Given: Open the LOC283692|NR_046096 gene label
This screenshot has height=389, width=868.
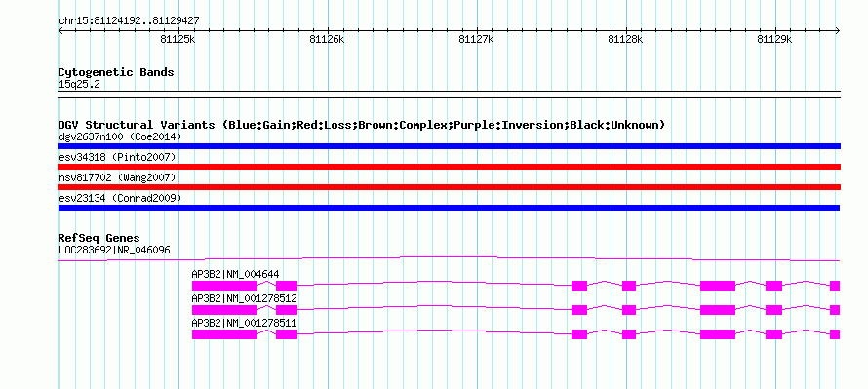Looking at the screenshot, I should pyautogui.click(x=114, y=251).
